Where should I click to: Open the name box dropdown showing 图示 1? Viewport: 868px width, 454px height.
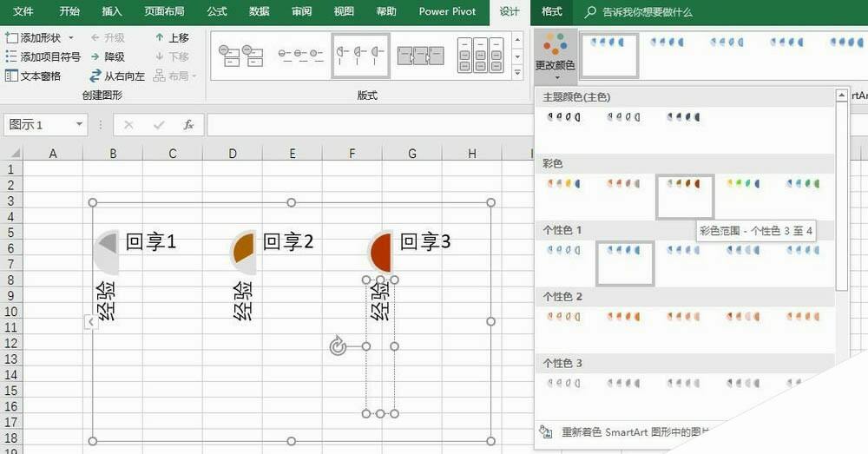[x=80, y=125]
